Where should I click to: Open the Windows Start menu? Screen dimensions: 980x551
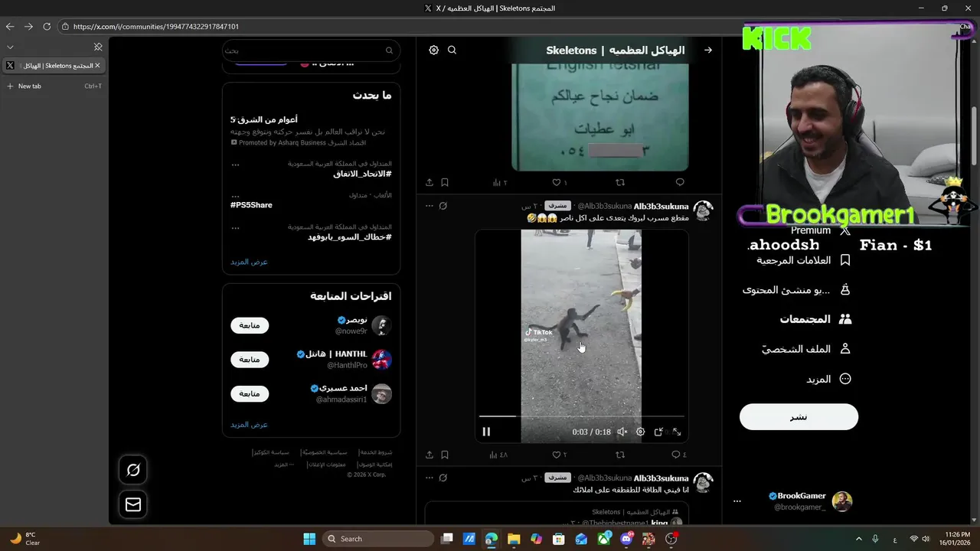click(x=309, y=539)
